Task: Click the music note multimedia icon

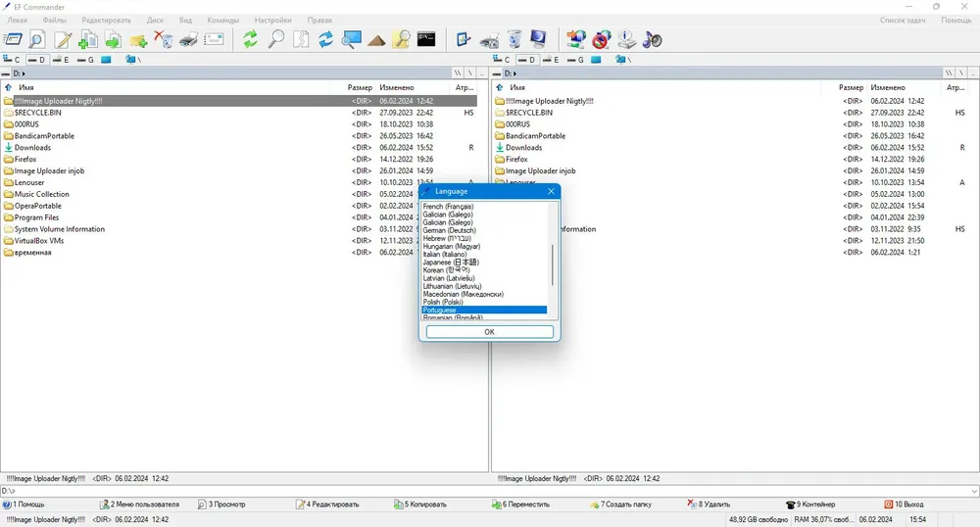Action: (652, 40)
